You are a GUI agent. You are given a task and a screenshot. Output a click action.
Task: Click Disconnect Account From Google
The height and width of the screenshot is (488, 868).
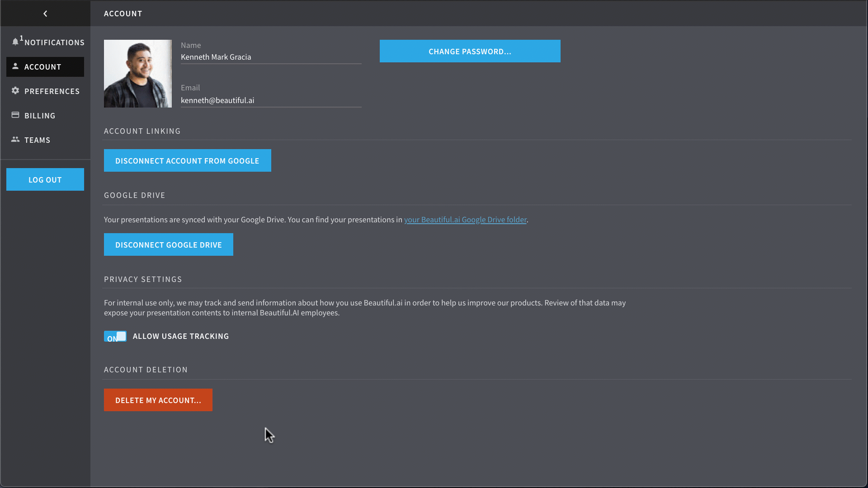187,160
